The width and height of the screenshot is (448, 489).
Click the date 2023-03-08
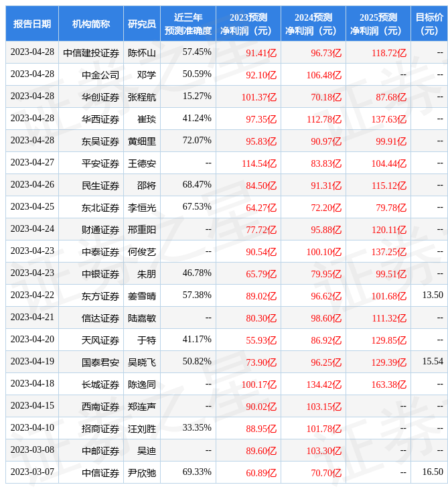click(32, 450)
